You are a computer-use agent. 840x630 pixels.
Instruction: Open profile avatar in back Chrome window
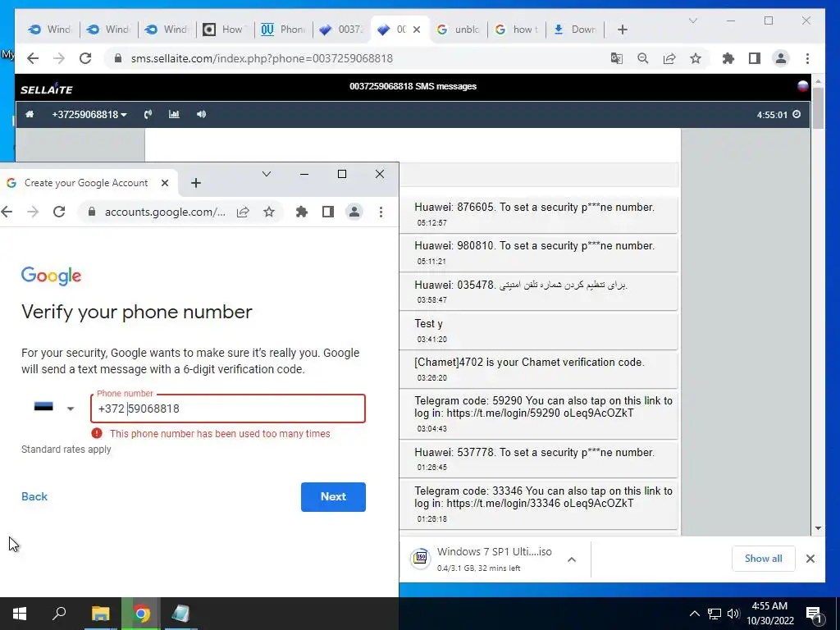781,58
